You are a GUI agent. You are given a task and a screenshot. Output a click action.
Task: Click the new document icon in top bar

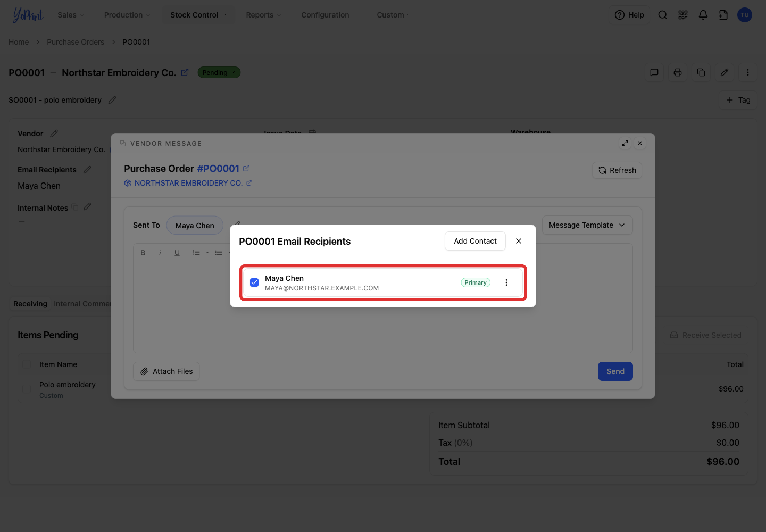pyautogui.click(x=723, y=15)
